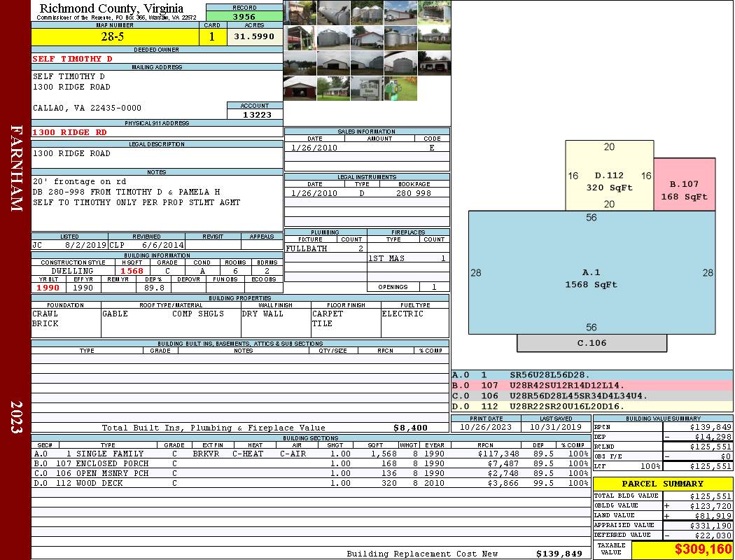Click the yellow Parcel Summary header
Image resolution: width=735 pixels, height=560 pixels.
(662, 484)
